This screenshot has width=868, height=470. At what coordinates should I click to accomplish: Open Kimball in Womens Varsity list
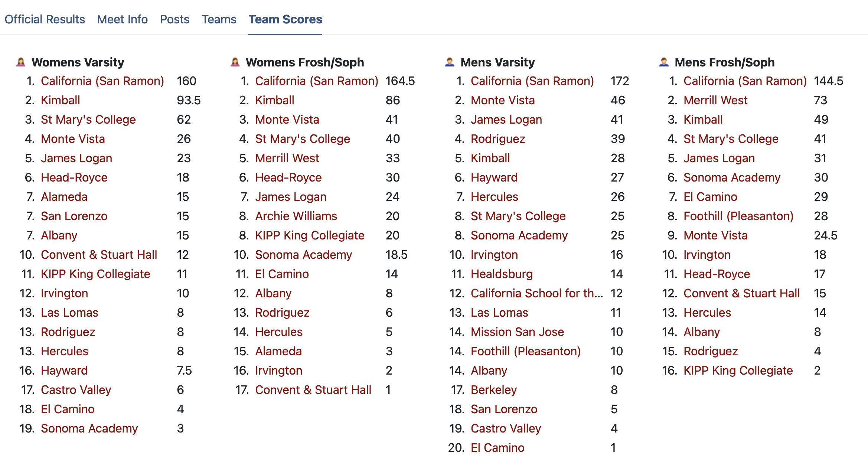tap(60, 100)
